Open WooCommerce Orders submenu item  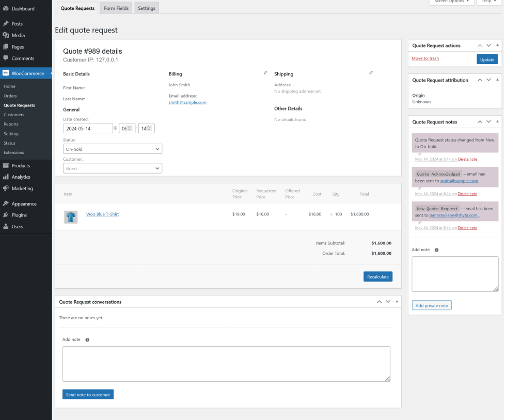click(x=10, y=96)
